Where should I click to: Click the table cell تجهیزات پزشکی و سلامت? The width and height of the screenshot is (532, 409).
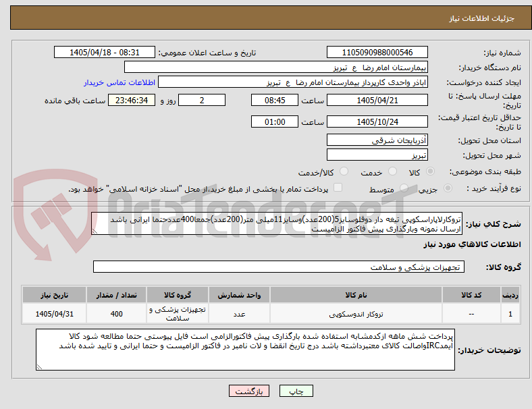coord(178,314)
